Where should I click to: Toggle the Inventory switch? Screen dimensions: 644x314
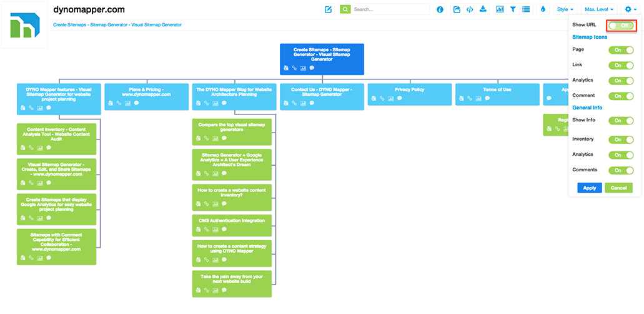tap(621, 139)
